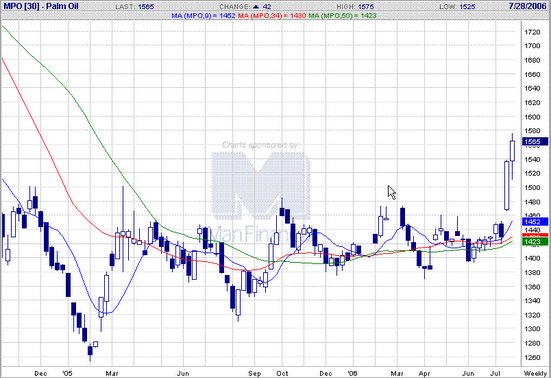Screen dimensions: 551x378
Task: Click the 1260 price axis label
Action: (x=532, y=358)
